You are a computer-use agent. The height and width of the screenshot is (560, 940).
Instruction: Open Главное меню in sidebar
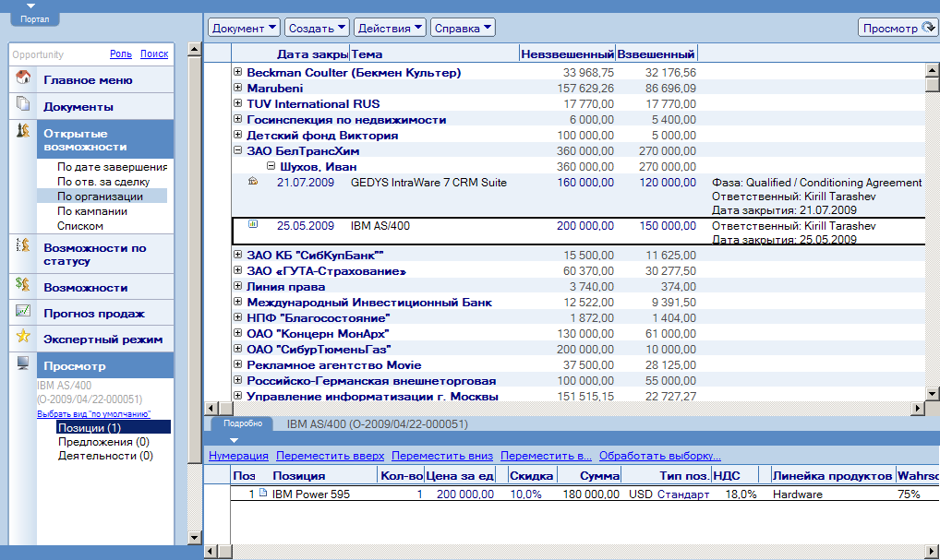[88, 80]
